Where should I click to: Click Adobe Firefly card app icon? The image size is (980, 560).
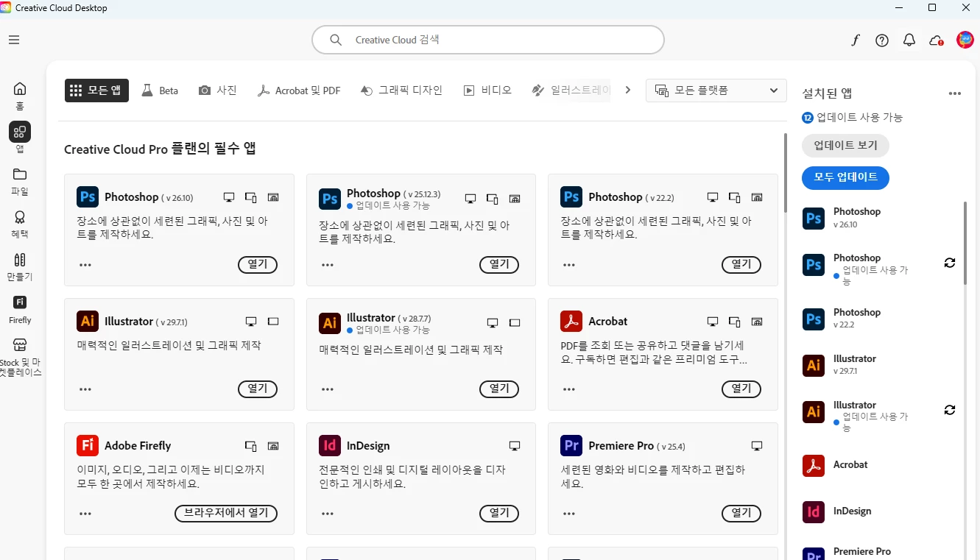[88, 446]
